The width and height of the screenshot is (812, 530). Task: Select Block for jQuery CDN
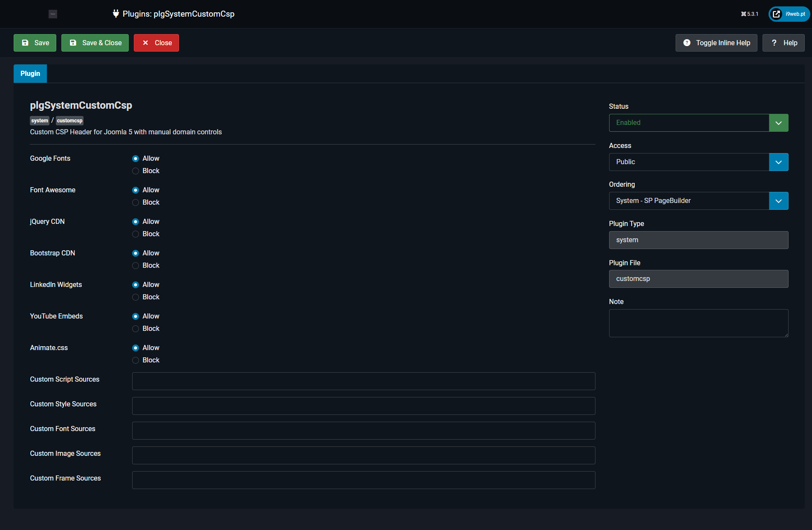coord(136,234)
